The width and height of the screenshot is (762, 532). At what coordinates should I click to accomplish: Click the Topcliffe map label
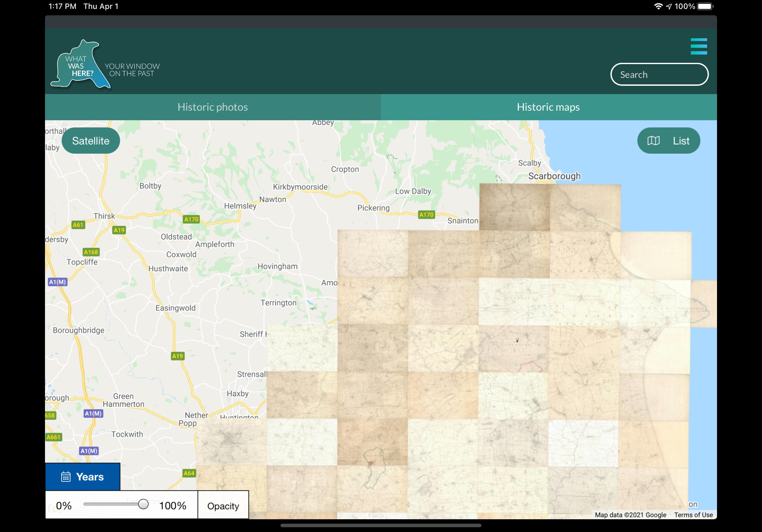tap(82, 262)
